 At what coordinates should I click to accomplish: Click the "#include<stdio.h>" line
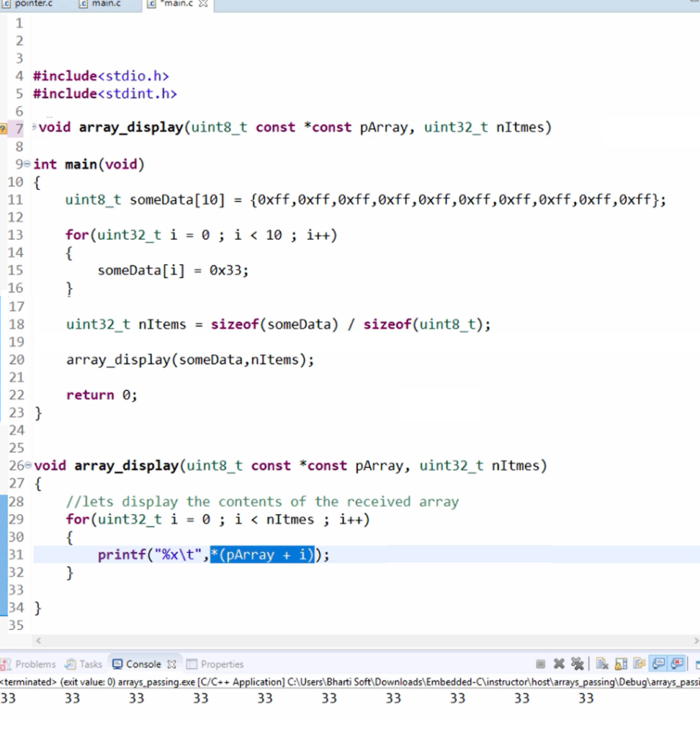[101, 76]
